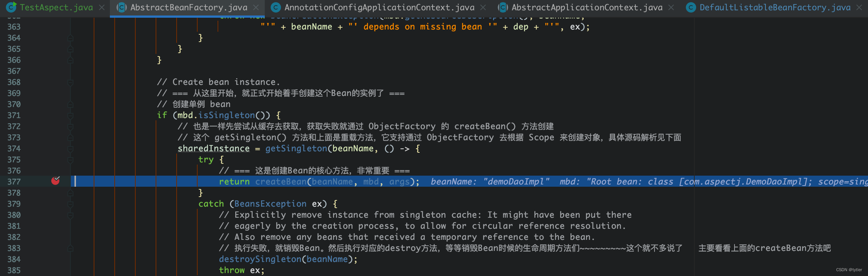Close the AbstractApplicationContext.java tab

pyautogui.click(x=671, y=7)
